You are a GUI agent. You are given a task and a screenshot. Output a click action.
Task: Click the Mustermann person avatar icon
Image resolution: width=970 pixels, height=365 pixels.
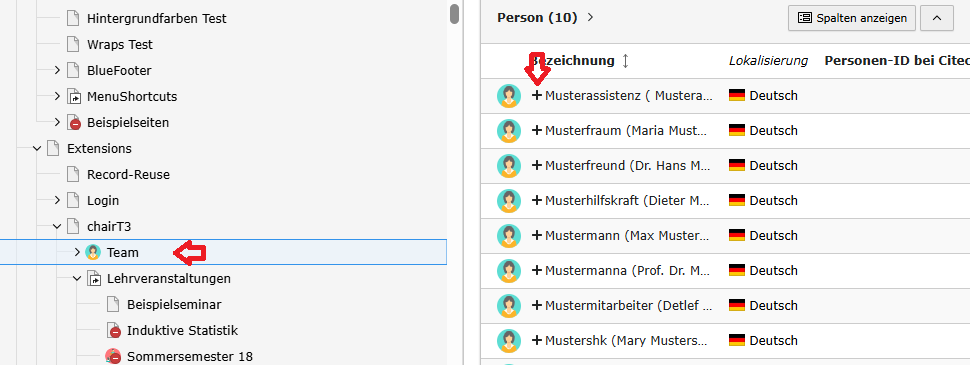(509, 236)
